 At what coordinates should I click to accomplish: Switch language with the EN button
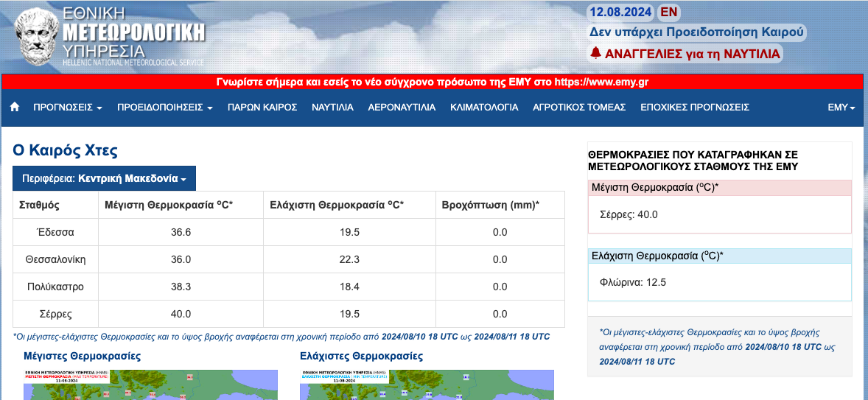669,13
